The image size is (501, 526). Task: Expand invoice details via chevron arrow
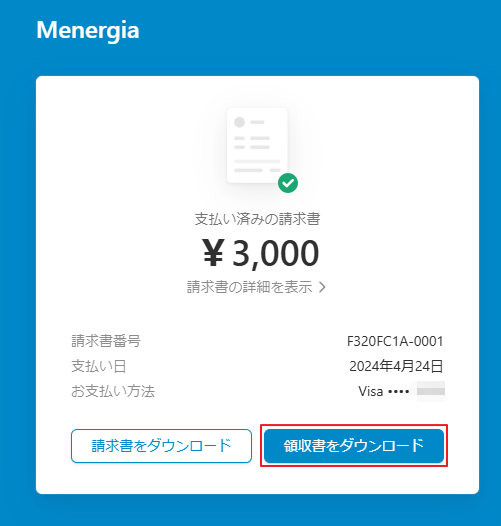[x=322, y=287]
